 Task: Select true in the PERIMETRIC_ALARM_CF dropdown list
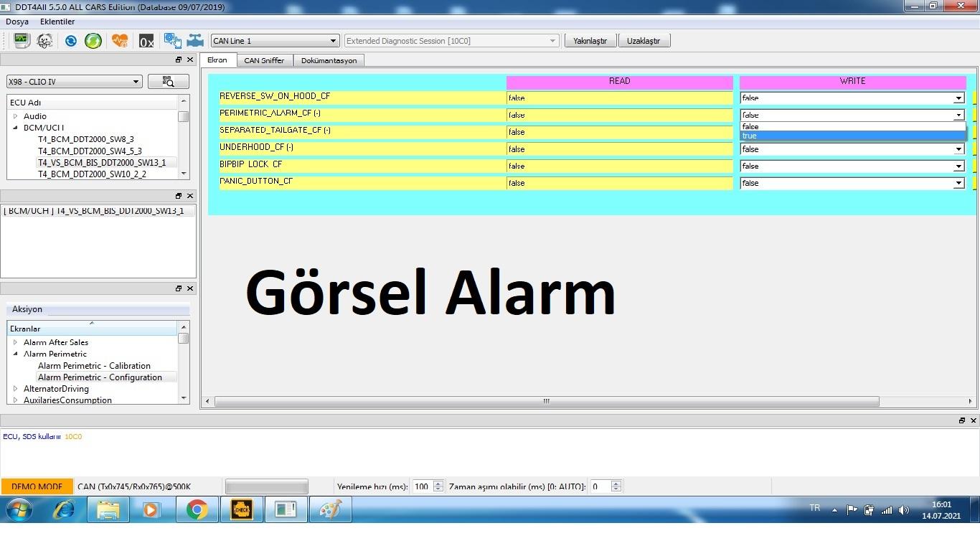pos(852,136)
